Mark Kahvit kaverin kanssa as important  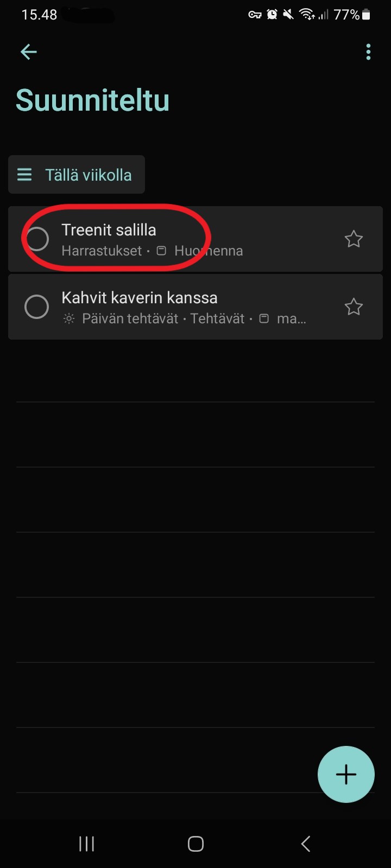point(354,307)
